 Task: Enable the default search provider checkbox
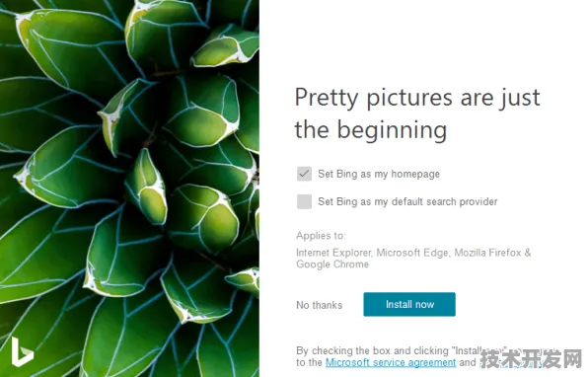click(304, 201)
